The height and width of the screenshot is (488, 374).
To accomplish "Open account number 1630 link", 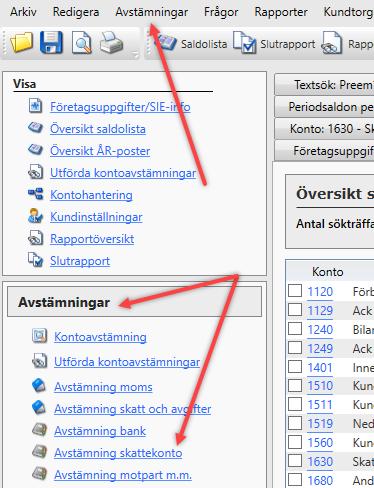I will click(320, 462).
